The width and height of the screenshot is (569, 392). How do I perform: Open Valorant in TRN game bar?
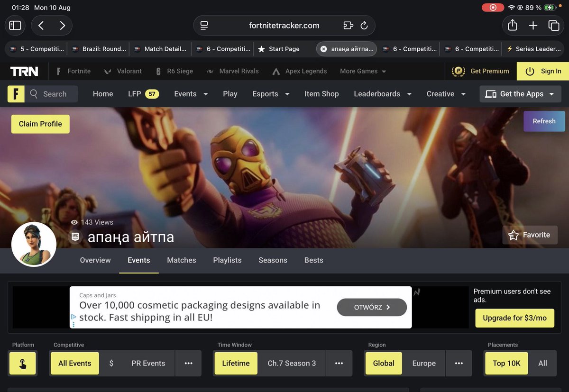click(123, 71)
